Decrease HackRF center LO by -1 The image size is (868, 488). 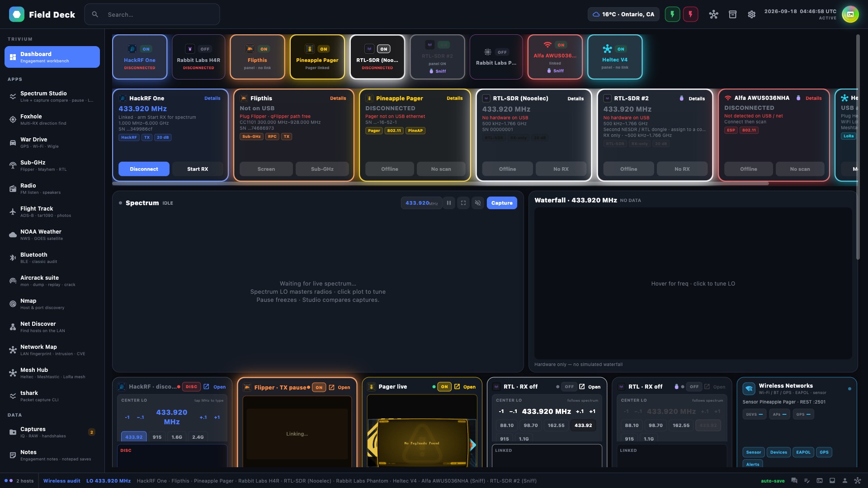click(127, 417)
